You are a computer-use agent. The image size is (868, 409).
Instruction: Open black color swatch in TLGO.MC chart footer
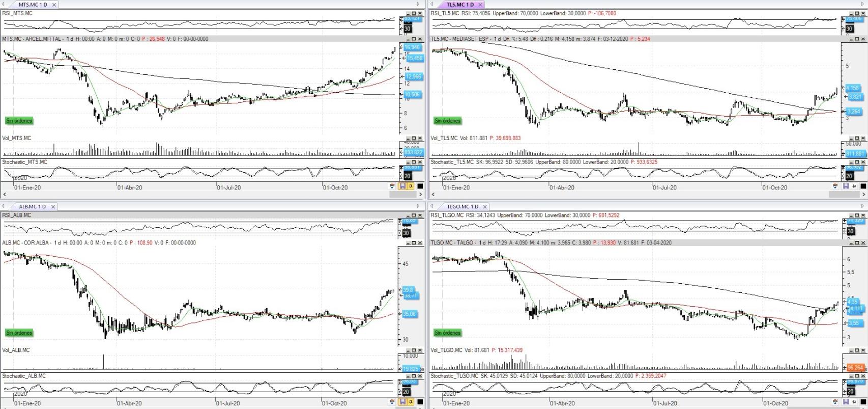click(x=863, y=402)
